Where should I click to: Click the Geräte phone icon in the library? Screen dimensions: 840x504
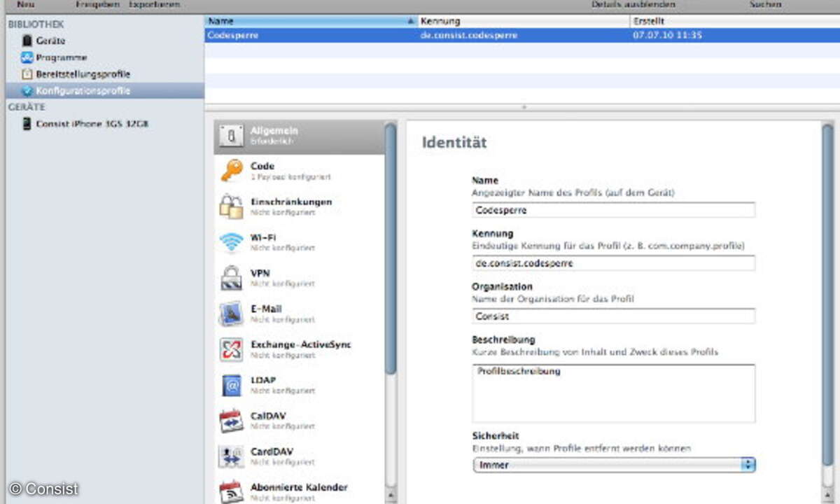(x=27, y=41)
